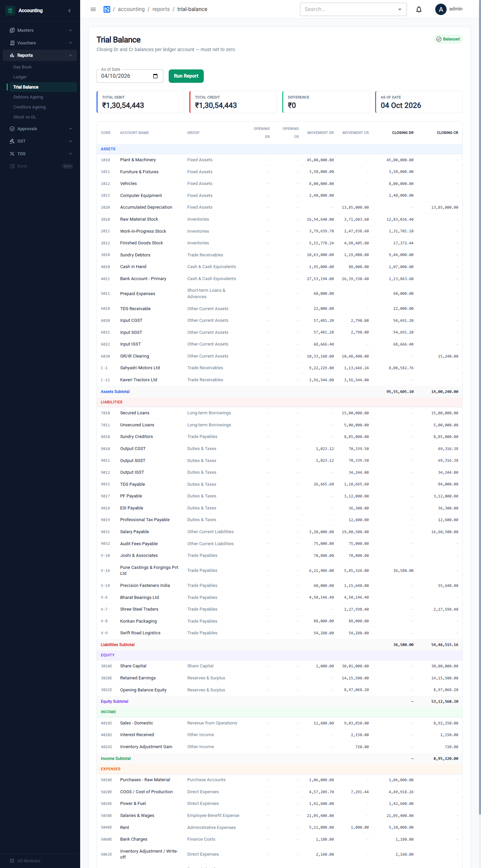This screenshot has height=868, width=481.
Task: Click the Masters sidebar icon
Action: (x=12, y=30)
